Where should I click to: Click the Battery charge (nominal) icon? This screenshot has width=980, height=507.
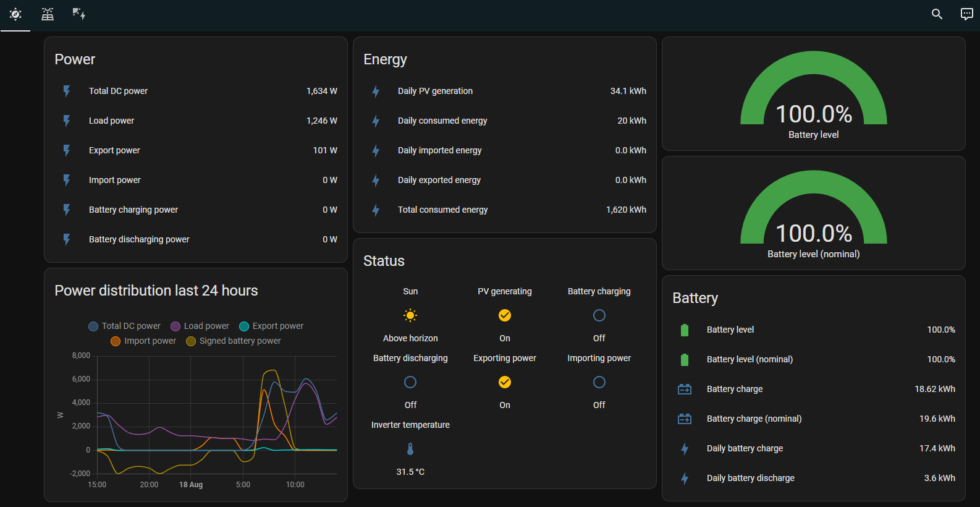pos(685,419)
